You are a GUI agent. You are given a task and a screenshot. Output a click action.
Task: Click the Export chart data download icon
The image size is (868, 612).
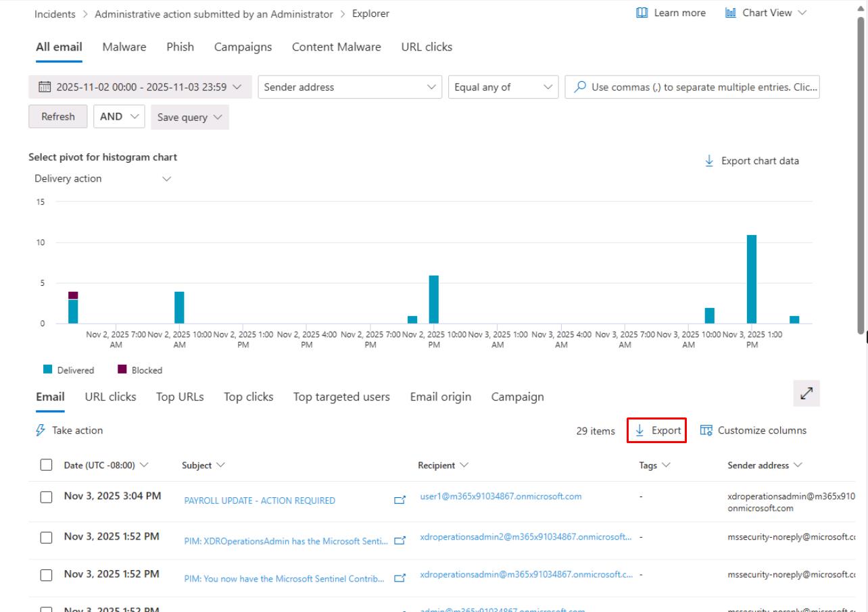pos(709,161)
